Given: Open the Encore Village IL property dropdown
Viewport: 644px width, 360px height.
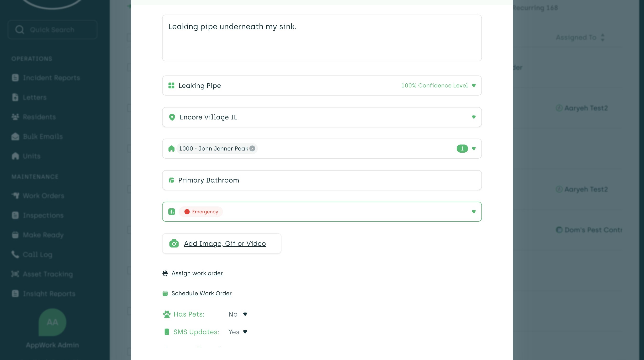Looking at the screenshot, I should tap(474, 117).
